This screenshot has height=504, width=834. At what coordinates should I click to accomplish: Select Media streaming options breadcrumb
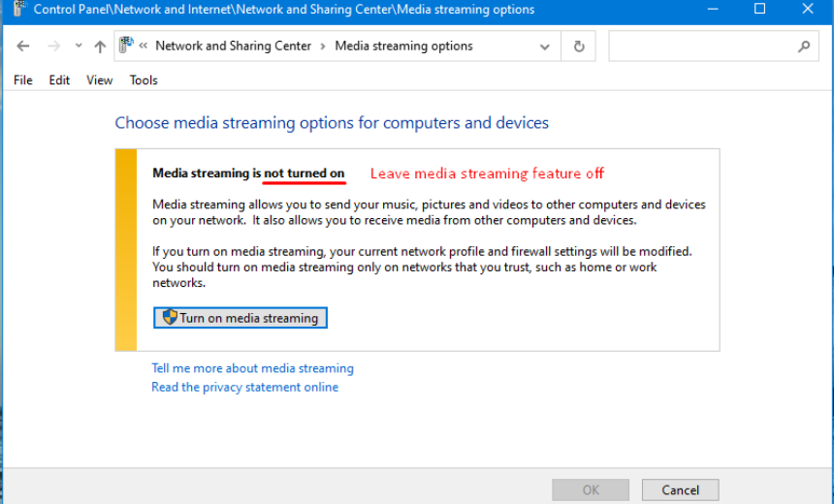[403, 46]
